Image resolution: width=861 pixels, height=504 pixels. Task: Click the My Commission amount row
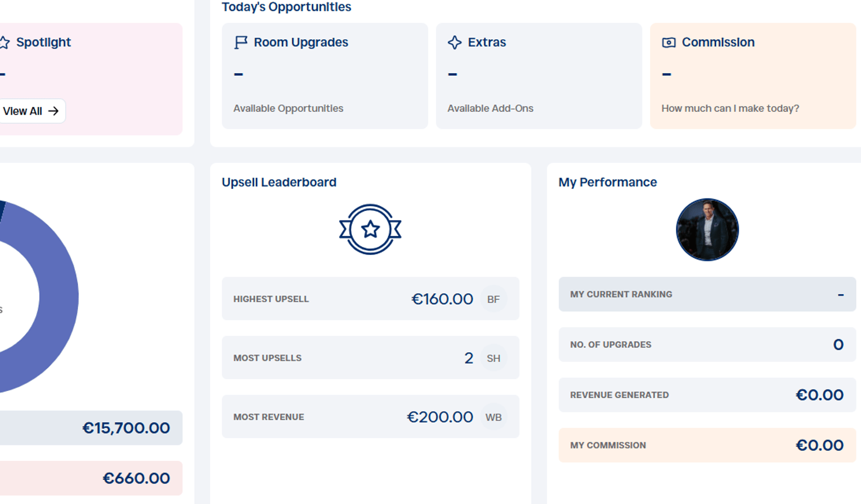click(x=707, y=445)
